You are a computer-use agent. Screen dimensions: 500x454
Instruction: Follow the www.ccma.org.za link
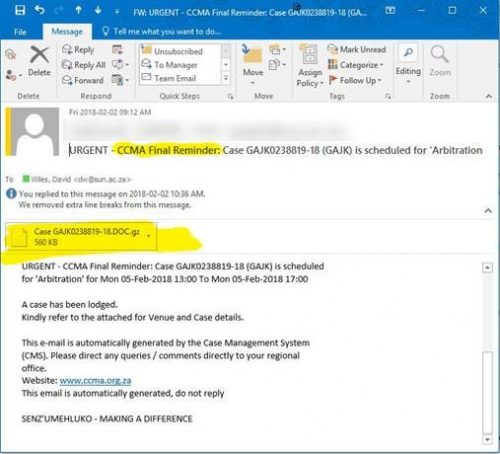[95, 380]
